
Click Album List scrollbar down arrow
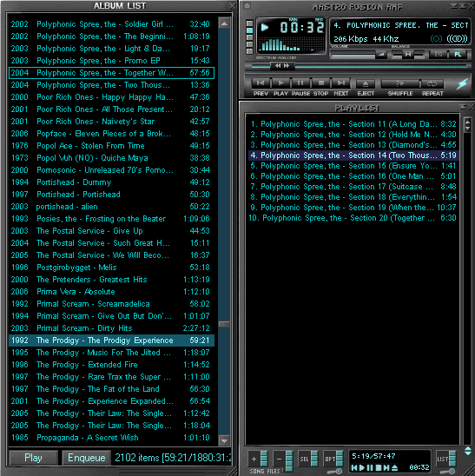(x=224, y=440)
